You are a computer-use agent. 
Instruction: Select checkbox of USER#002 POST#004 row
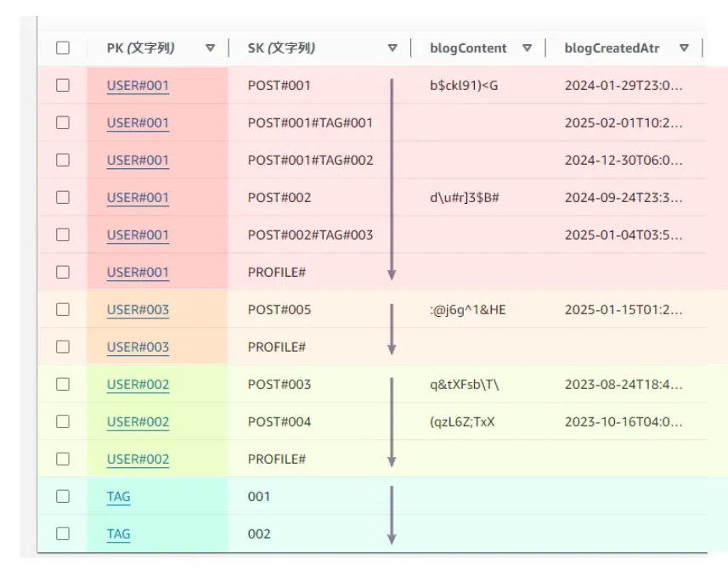63,421
